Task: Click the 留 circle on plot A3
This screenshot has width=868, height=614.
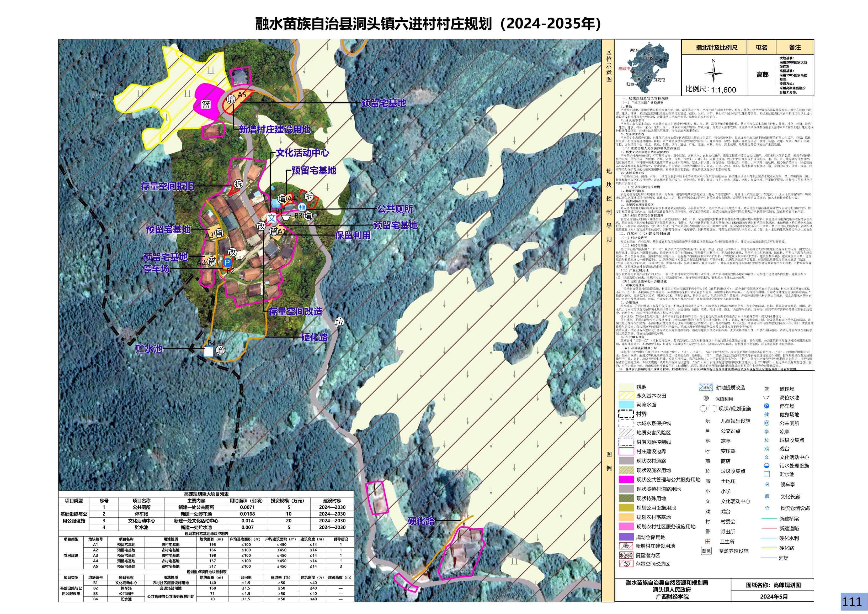Action: coord(219,233)
